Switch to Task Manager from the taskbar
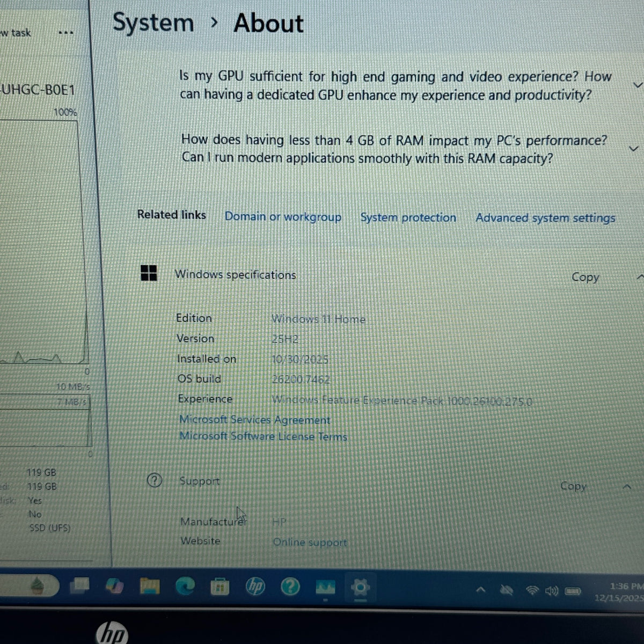The width and height of the screenshot is (644, 644). coord(325,588)
